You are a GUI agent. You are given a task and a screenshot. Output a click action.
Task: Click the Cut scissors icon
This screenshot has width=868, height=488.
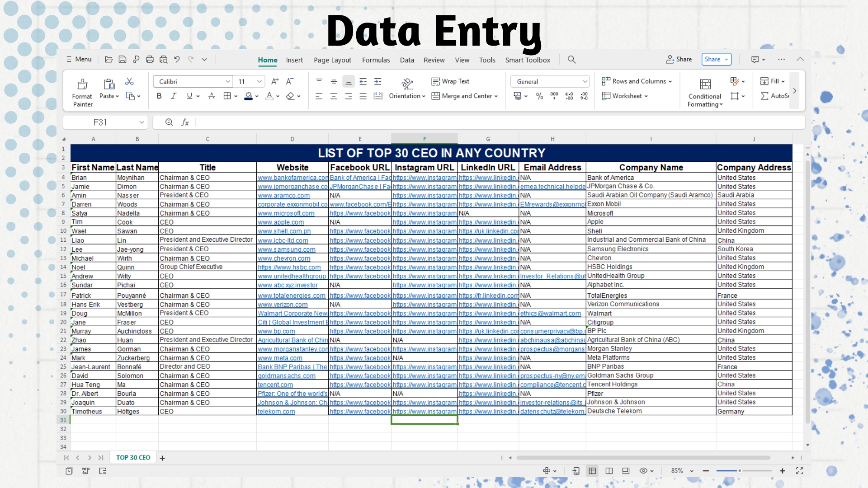pos(129,82)
